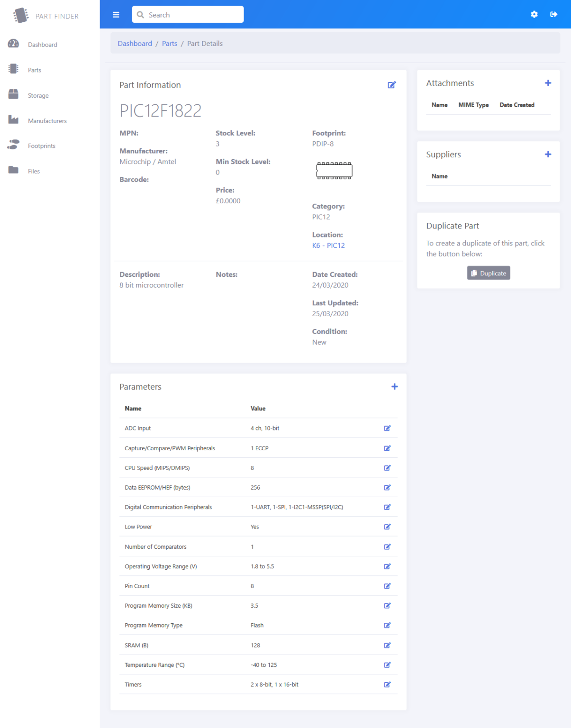Screen dimensions: 571x728
Task: Edit Part Information via the pencil icon
Action: coord(392,85)
